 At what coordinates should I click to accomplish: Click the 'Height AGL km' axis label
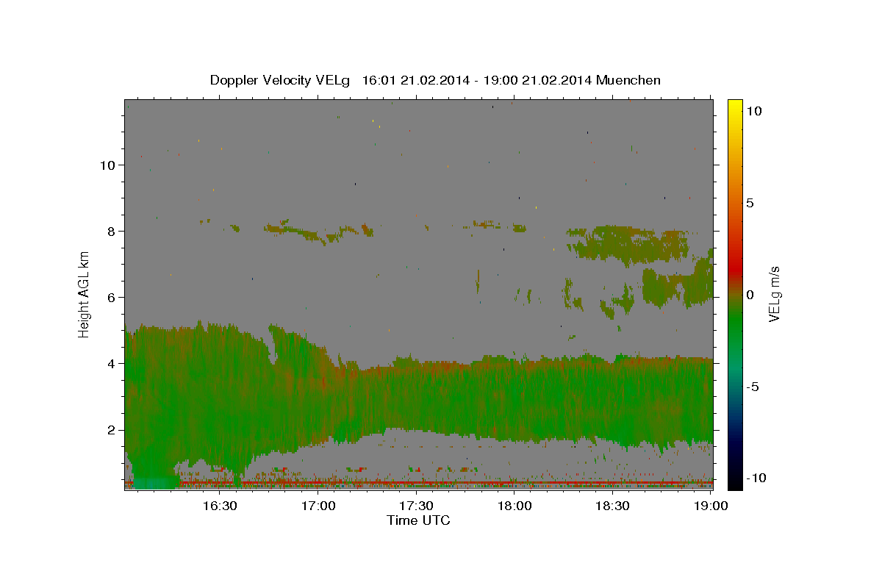[x=85, y=294]
